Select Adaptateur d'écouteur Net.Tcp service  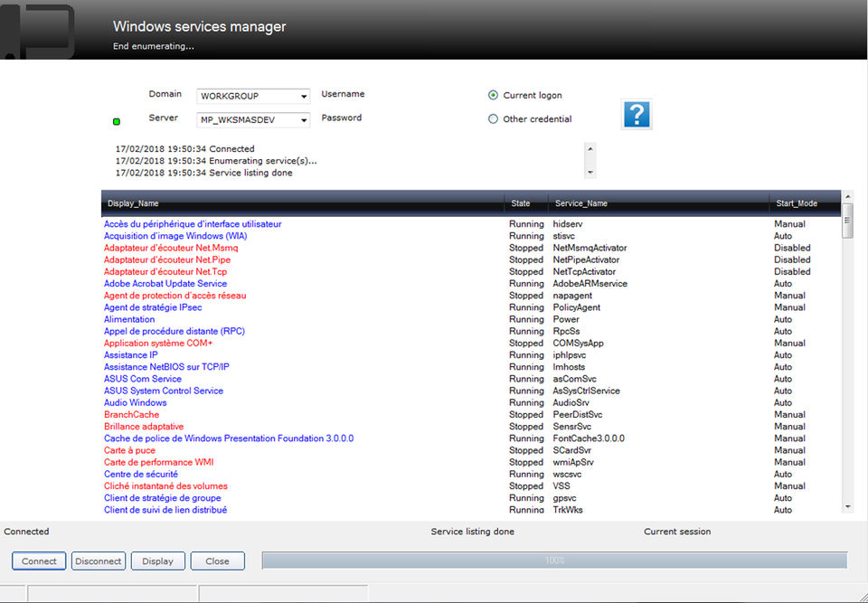click(x=165, y=272)
